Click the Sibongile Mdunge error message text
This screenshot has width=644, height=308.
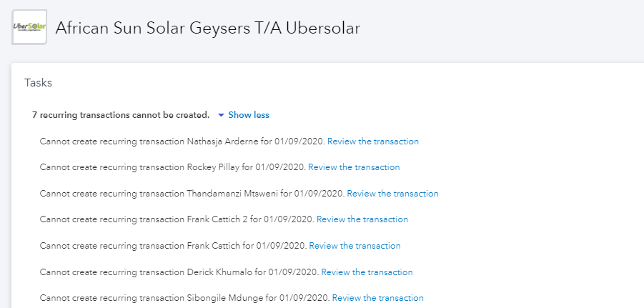[185, 298]
